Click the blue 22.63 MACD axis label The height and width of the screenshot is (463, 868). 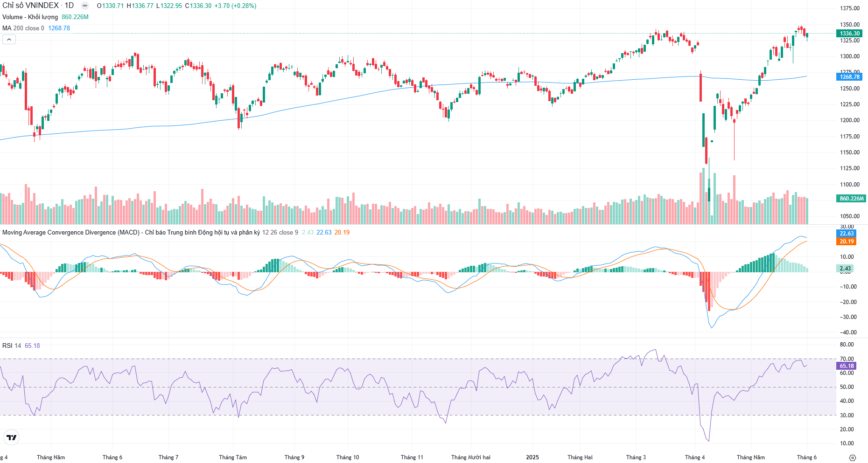point(847,234)
